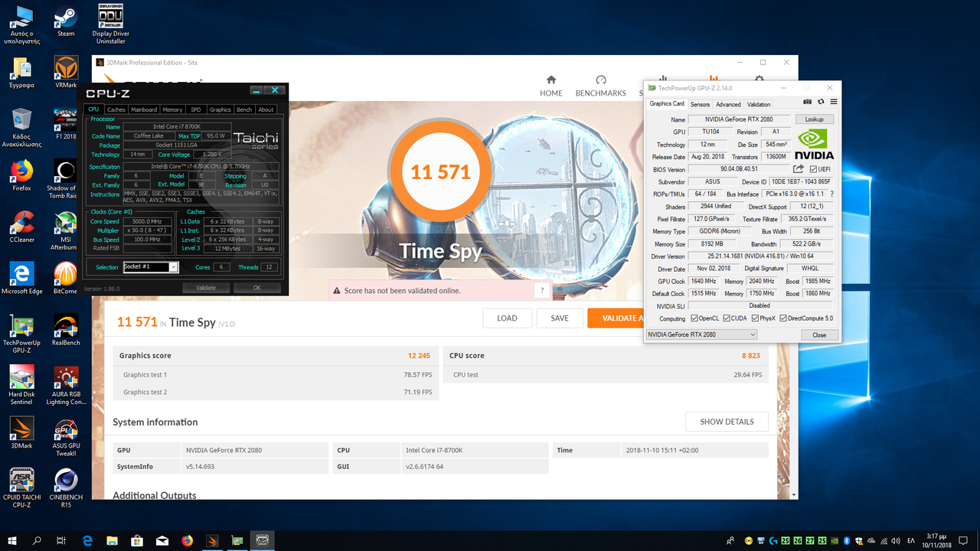Switch to the Caches tab in CPU-Z
This screenshot has width=980, height=551.
pyautogui.click(x=116, y=109)
